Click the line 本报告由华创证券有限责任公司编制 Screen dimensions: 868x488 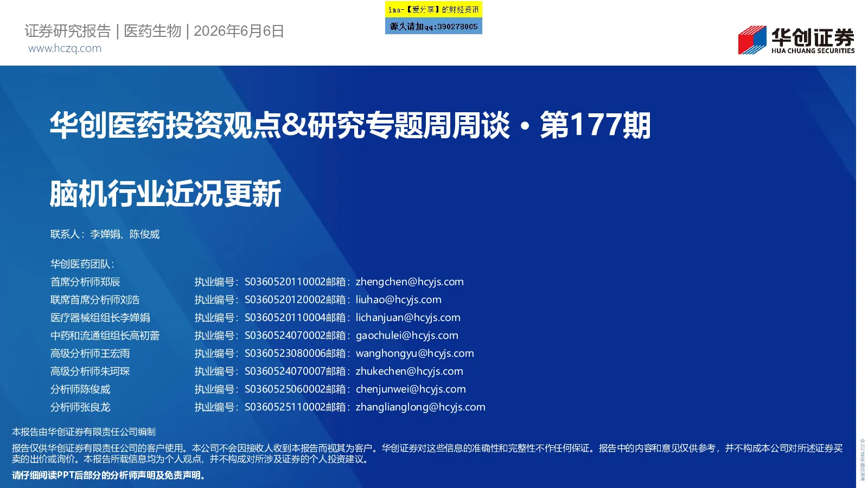pyautogui.click(x=84, y=432)
